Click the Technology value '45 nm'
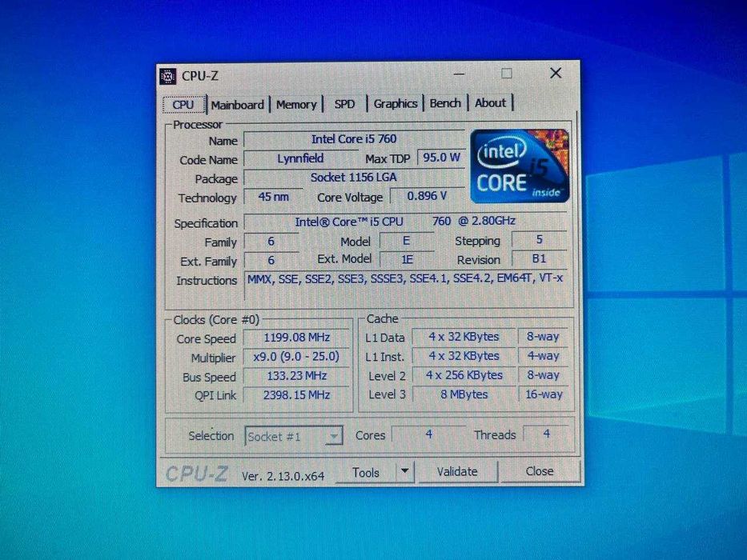 tap(274, 197)
